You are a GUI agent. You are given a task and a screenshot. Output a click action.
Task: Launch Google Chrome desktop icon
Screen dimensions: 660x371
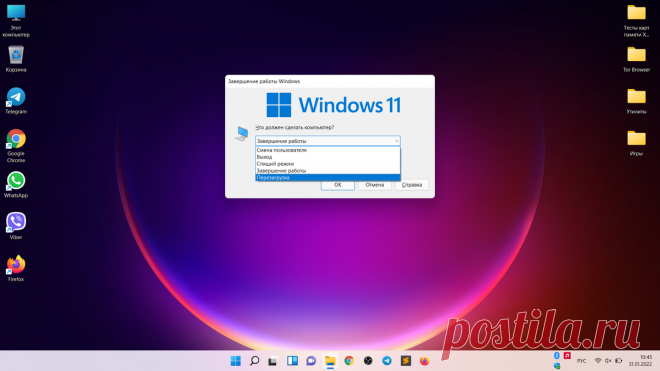point(16,146)
